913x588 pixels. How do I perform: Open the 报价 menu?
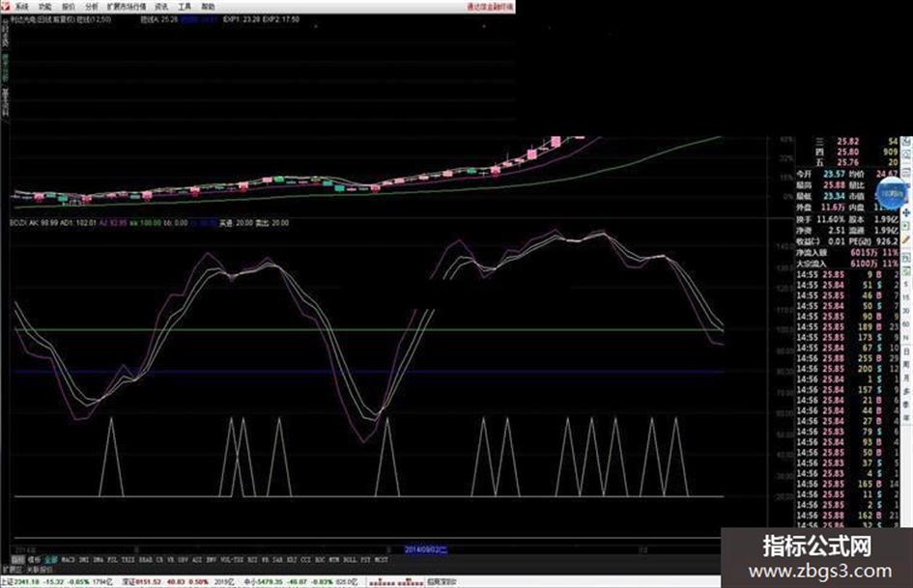coord(69,7)
